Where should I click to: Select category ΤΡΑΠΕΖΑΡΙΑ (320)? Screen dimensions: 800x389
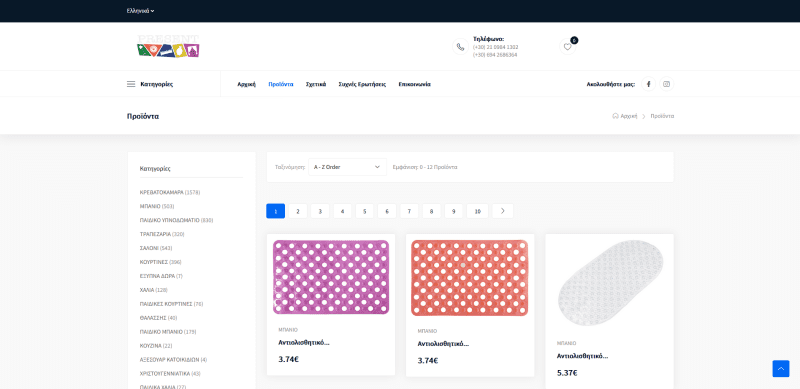162,234
